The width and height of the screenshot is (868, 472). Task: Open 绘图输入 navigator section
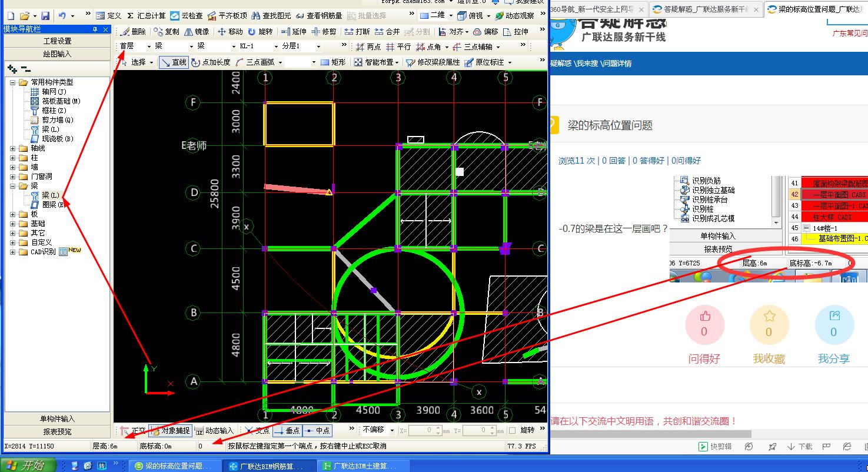click(57, 54)
